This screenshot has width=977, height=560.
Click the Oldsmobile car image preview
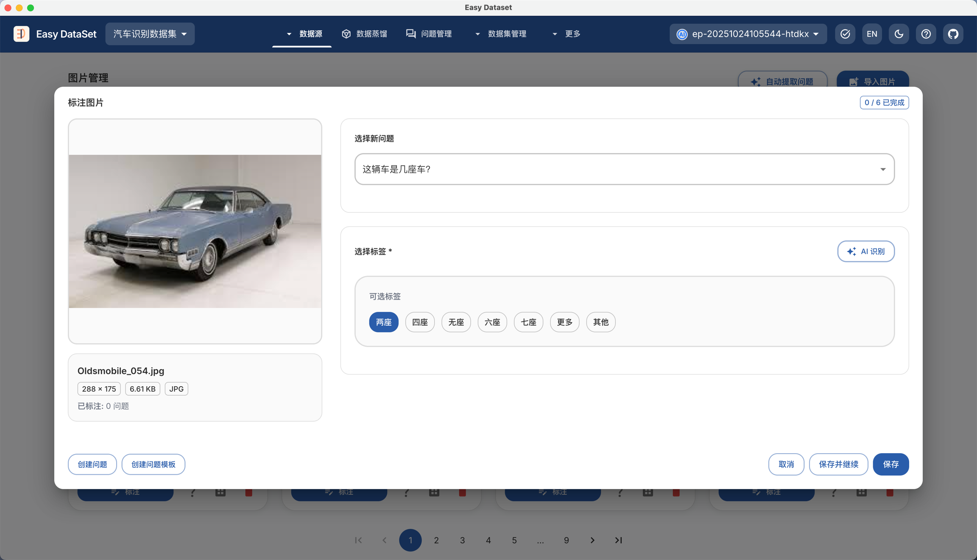[x=195, y=231]
